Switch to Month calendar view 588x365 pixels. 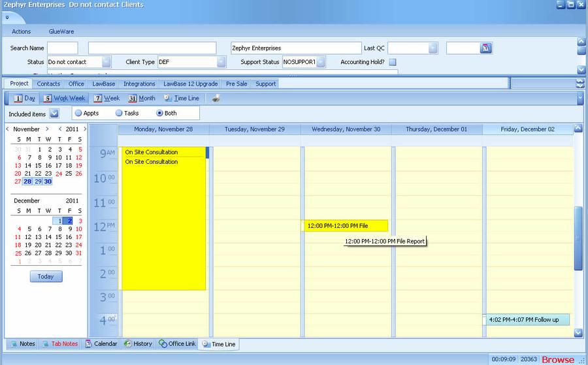tap(141, 98)
